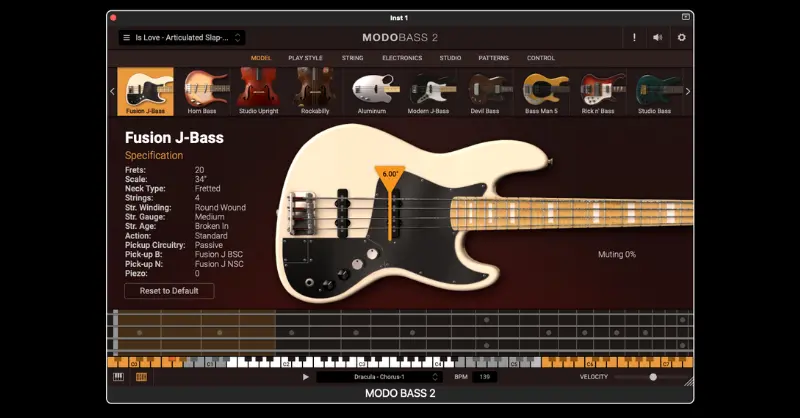This screenshot has width=800, height=418.
Task: Click the C3 key on keyboard
Action: [x=362, y=362]
